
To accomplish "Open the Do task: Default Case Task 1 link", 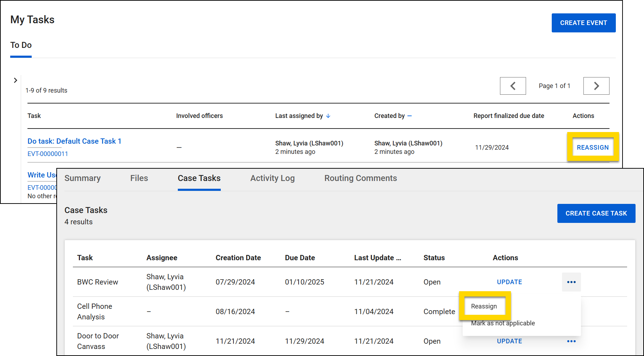I will click(x=74, y=141).
